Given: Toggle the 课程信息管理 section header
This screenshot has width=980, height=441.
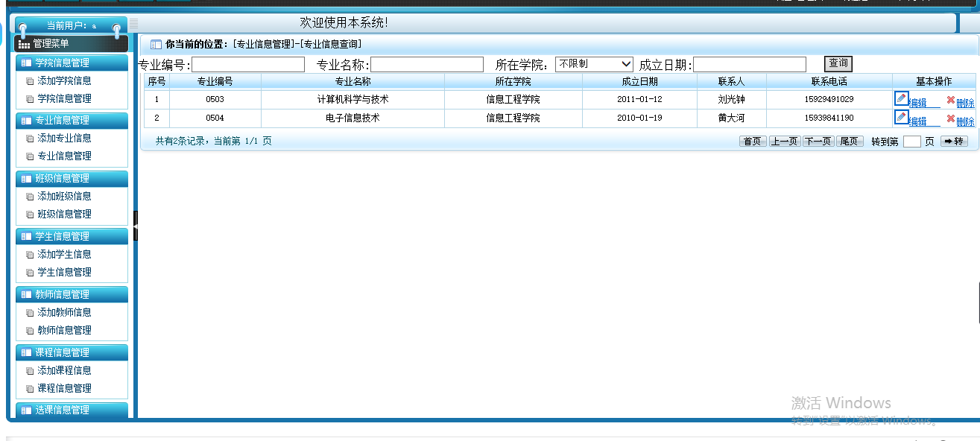Looking at the screenshot, I should [x=72, y=352].
